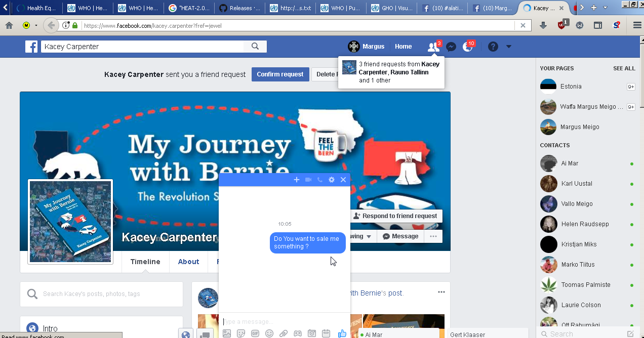Image resolution: width=644 pixels, height=338 pixels.
Task: Open chat with Kristjan Miks
Action: [588, 244]
